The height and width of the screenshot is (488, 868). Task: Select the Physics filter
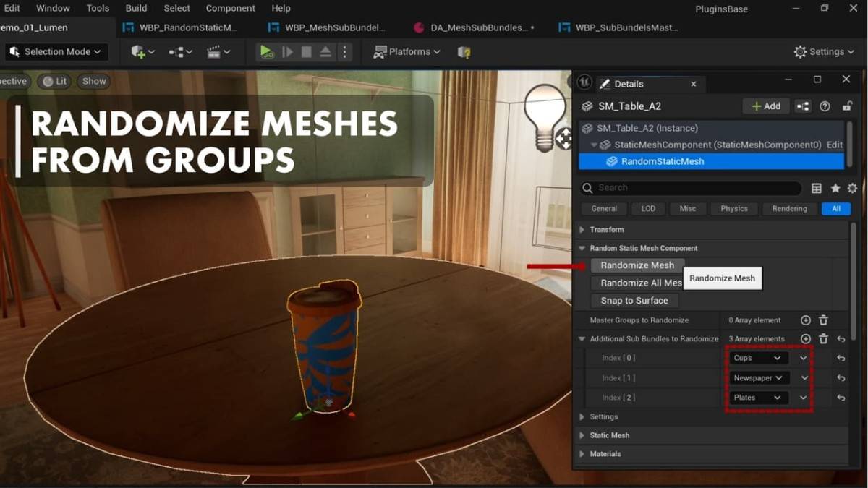(x=734, y=208)
